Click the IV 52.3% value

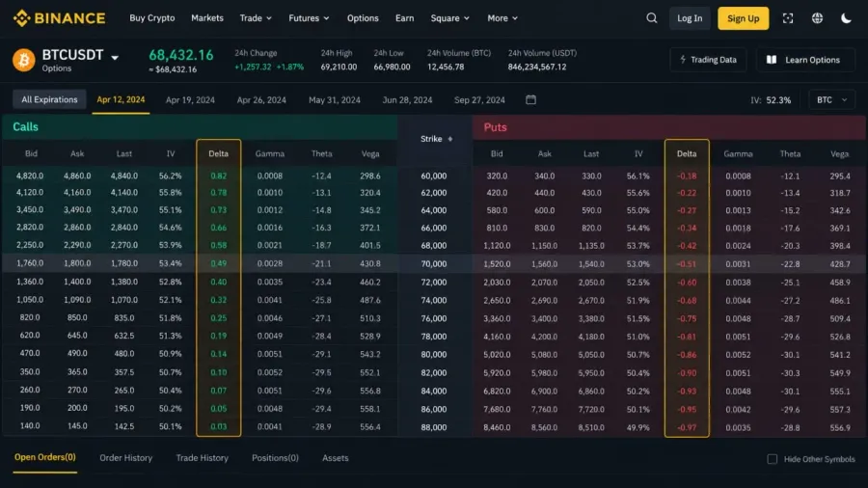pyautogui.click(x=778, y=100)
